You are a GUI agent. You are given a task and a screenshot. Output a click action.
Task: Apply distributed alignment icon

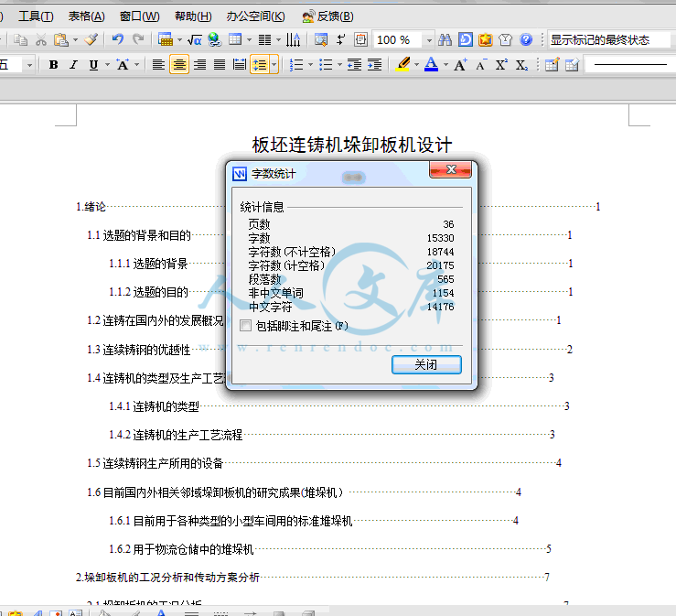240,65
